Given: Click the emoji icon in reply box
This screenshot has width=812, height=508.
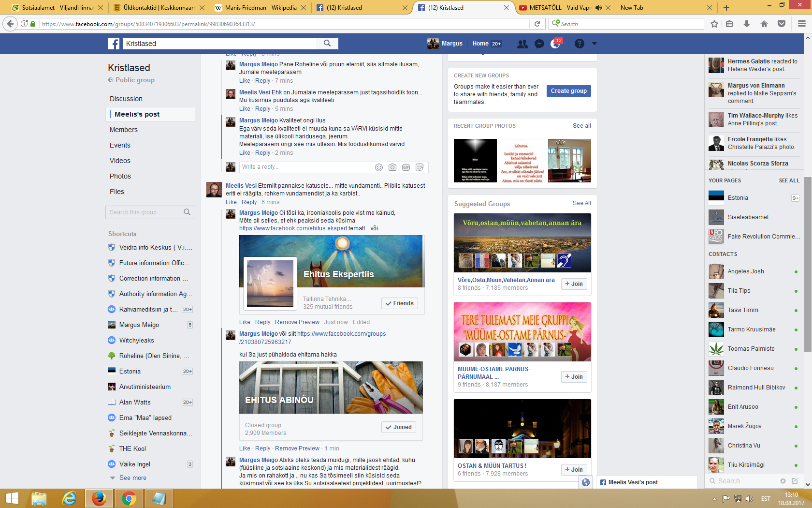Looking at the screenshot, I should [379, 167].
